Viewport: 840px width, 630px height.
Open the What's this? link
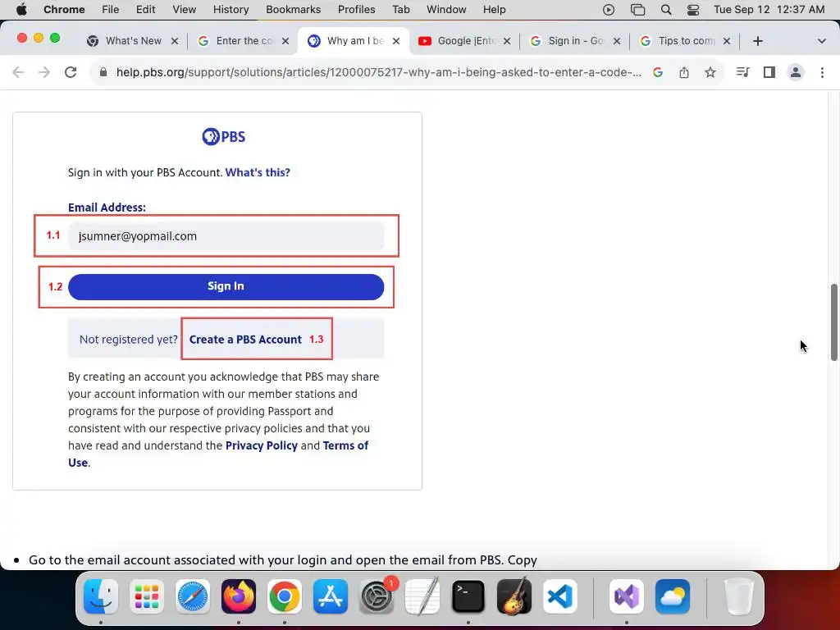258,172
